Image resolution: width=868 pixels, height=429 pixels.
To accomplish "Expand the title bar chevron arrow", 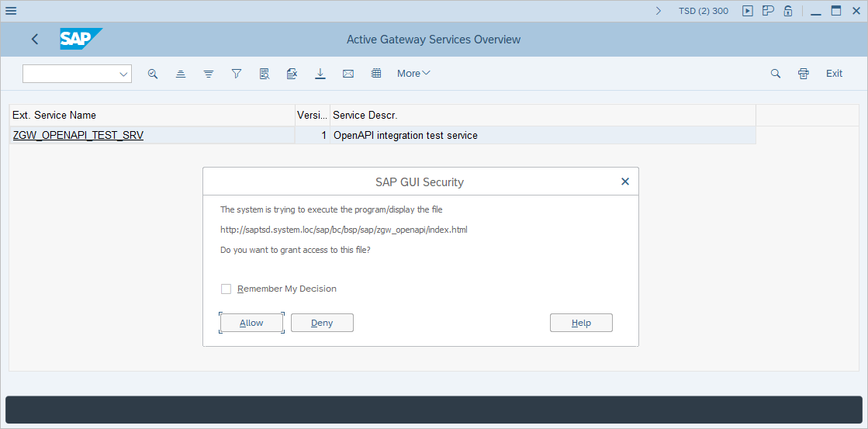I will 659,11.
